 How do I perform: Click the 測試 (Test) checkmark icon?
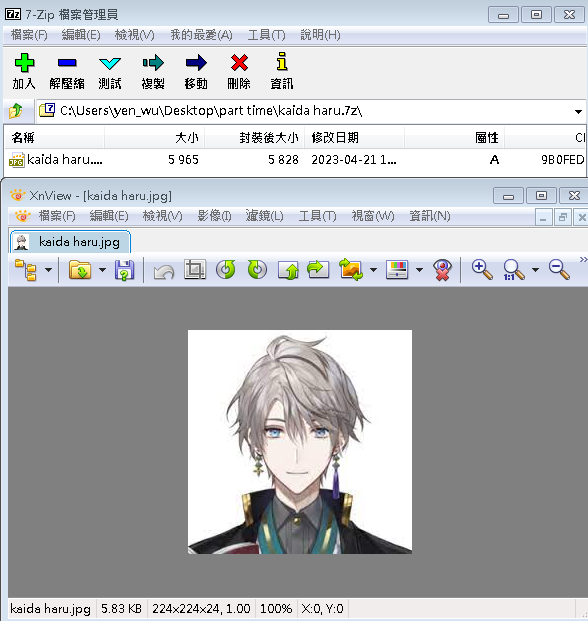click(x=110, y=63)
